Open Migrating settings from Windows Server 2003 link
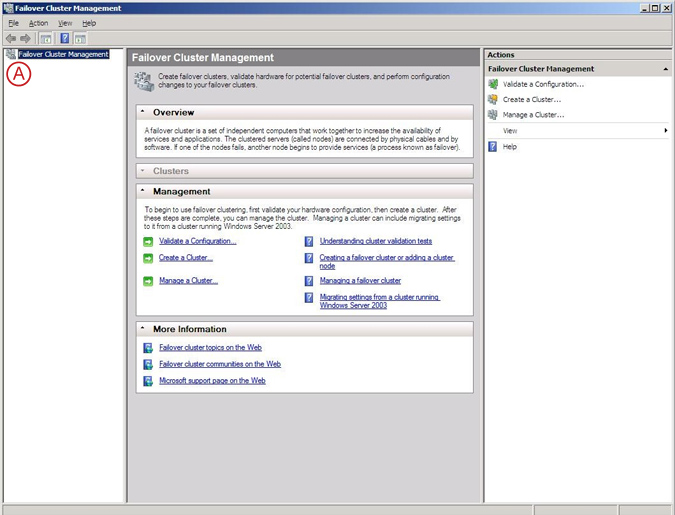675x515 pixels. [379, 301]
